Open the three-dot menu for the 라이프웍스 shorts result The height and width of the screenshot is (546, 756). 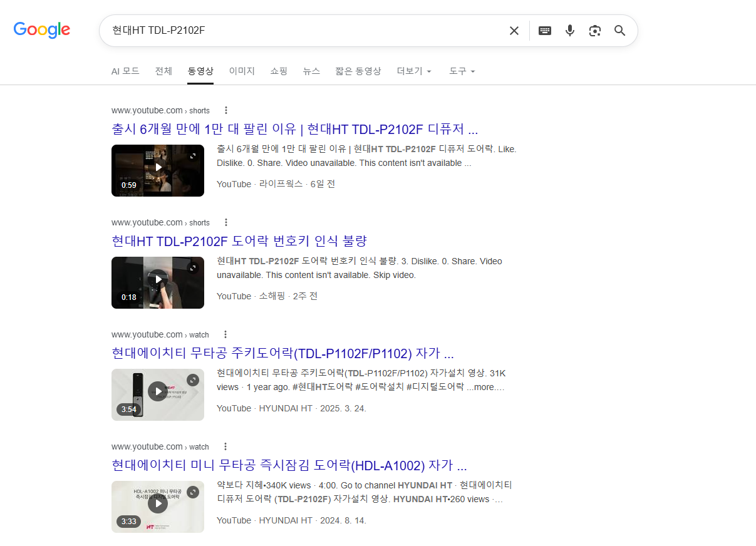(226, 110)
